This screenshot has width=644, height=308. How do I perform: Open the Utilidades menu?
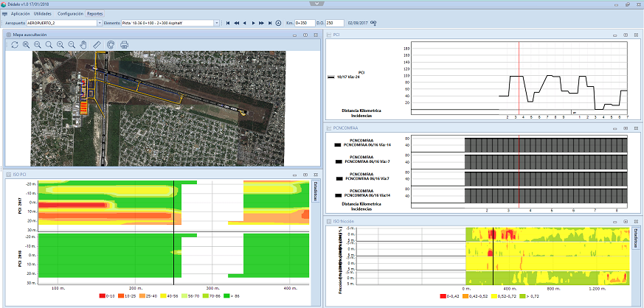tap(43, 13)
